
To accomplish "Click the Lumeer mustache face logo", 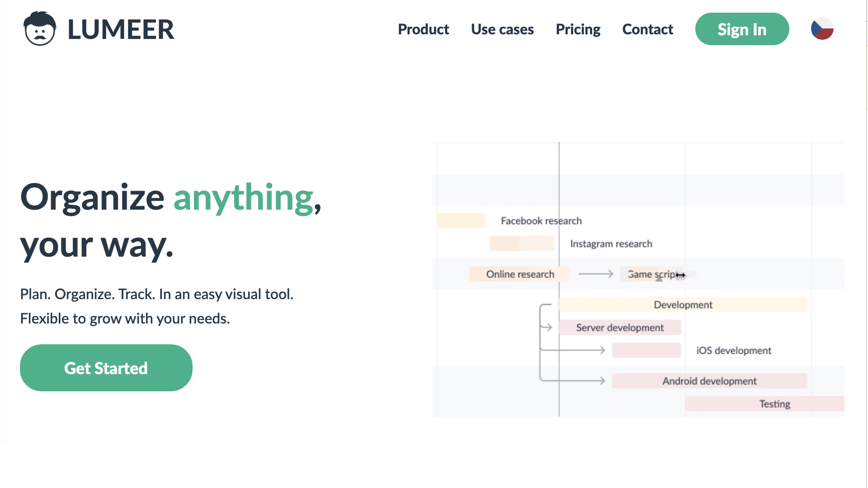I will point(40,29).
